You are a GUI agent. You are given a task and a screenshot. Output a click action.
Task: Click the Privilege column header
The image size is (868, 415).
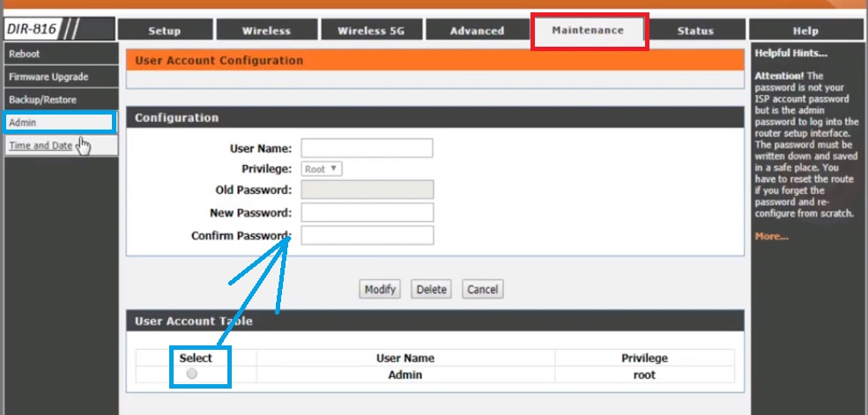pyautogui.click(x=644, y=358)
